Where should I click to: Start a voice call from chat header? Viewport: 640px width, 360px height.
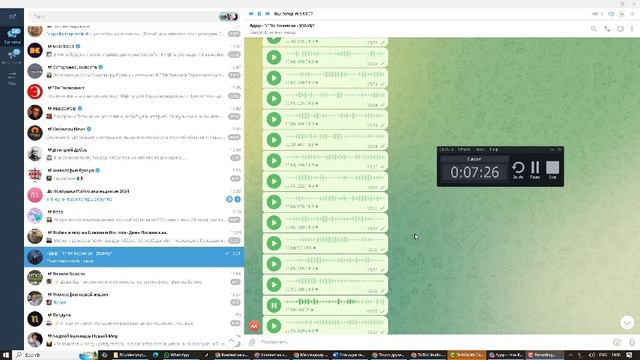(x=607, y=29)
